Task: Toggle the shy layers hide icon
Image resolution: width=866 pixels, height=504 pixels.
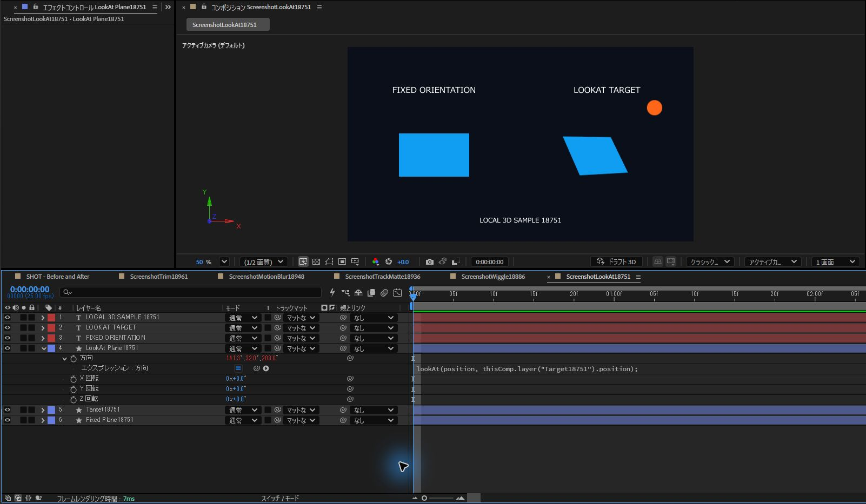Action: (358, 292)
